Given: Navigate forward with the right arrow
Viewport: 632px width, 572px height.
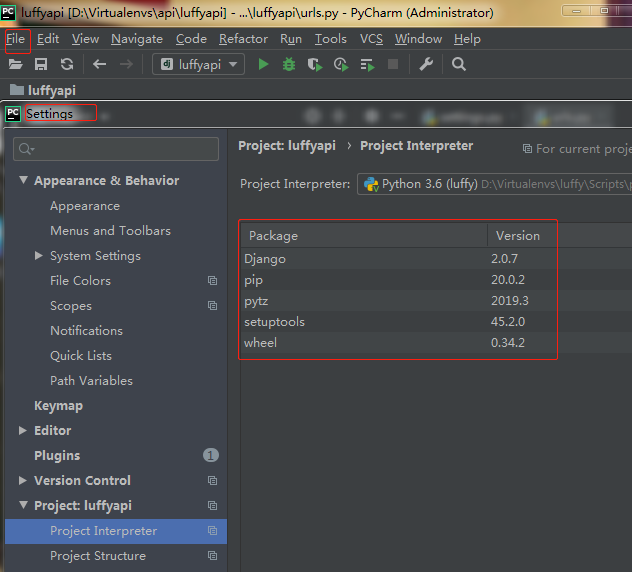Looking at the screenshot, I should tap(126, 64).
